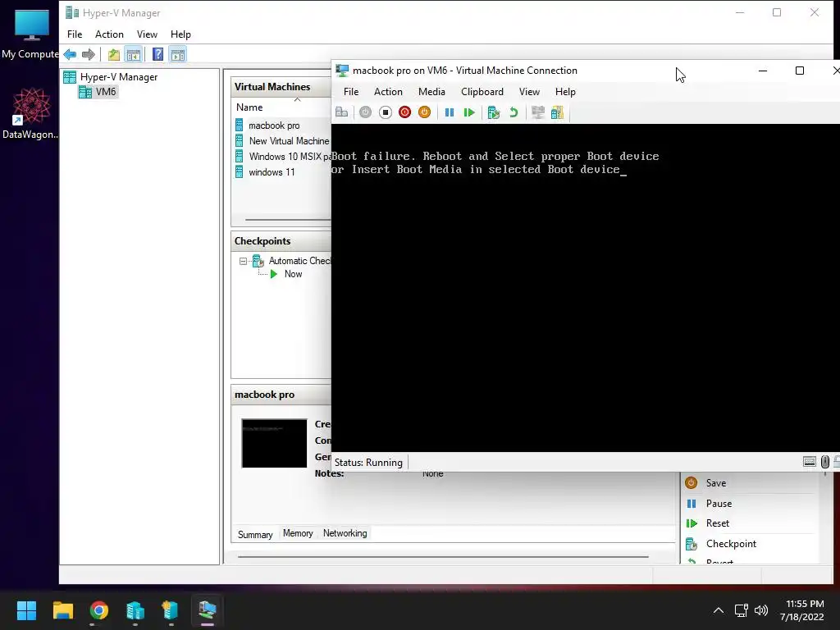Image resolution: width=840 pixels, height=630 pixels.
Task: Pause the VM using blue pause icon
Action: pyautogui.click(x=450, y=112)
